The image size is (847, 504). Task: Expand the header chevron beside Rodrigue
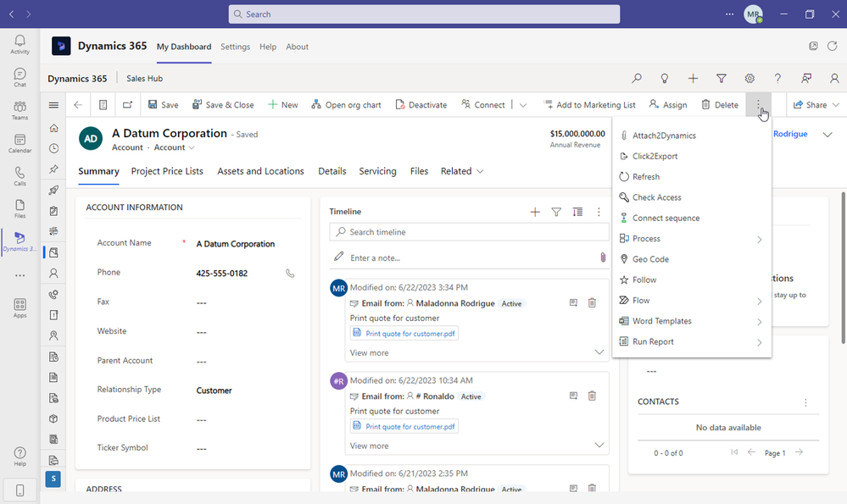pos(827,135)
